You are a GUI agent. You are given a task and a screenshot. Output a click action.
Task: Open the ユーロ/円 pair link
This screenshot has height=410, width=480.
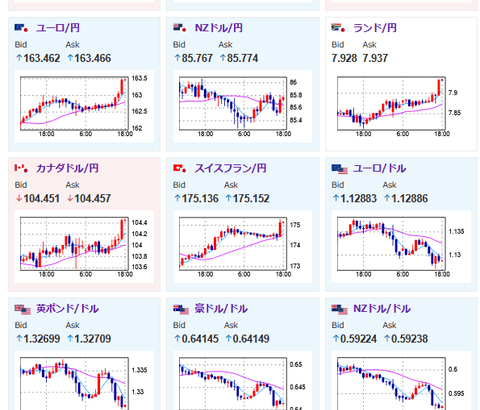coord(58,28)
